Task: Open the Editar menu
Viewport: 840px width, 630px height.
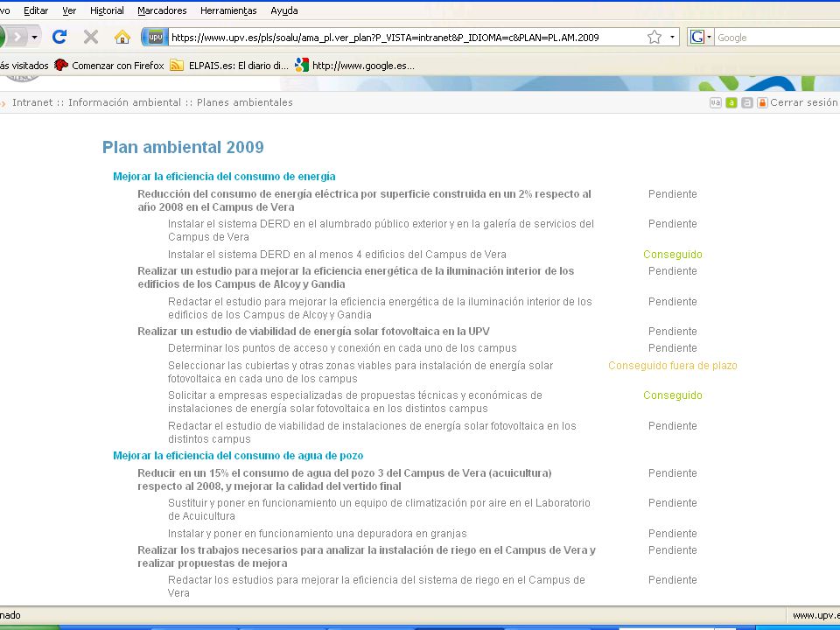Action: point(36,10)
